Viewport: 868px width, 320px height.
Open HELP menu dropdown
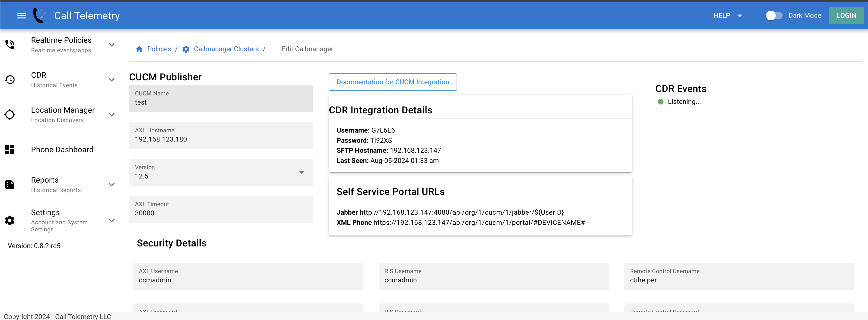pos(727,16)
